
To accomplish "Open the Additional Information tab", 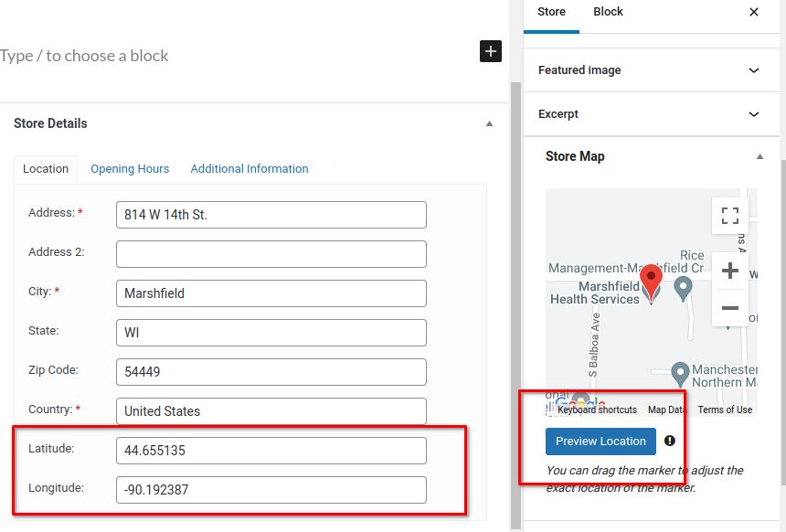I will pos(250,169).
